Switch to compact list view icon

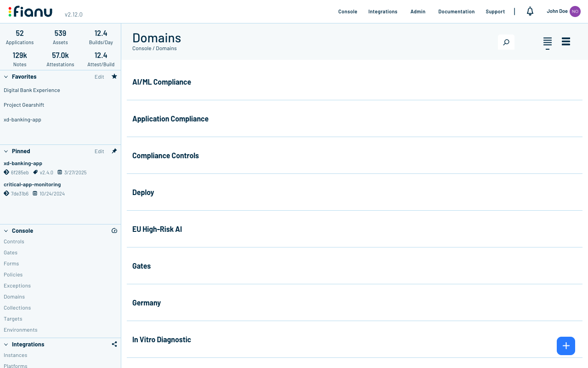[x=548, y=42]
